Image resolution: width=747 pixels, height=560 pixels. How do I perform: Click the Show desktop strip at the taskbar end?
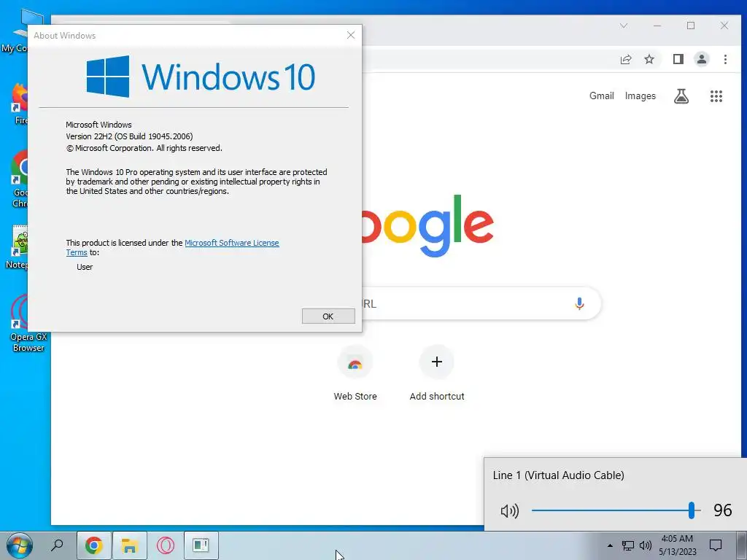(x=741, y=545)
